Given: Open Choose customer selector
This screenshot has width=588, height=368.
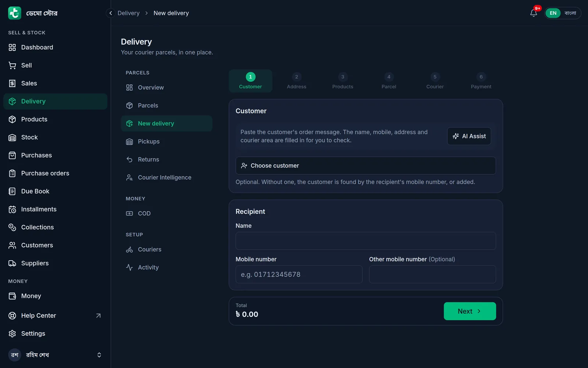Looking at the screenshot, I should [x=366, y=166].
